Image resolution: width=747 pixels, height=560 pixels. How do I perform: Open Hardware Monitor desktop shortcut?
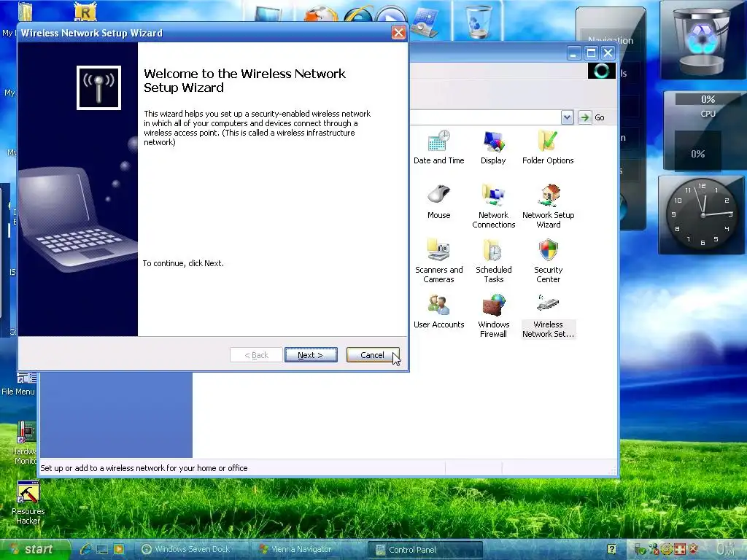[x=25, y=443]
